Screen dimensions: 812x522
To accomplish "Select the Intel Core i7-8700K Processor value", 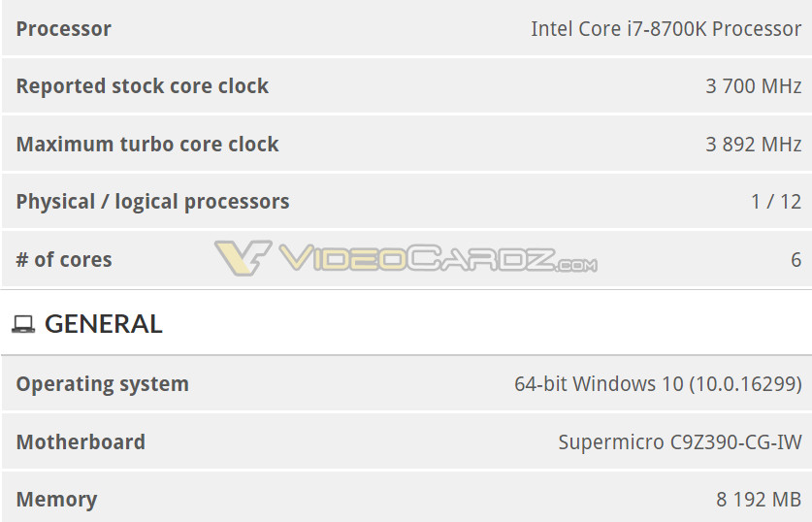I will click(666, 28).
